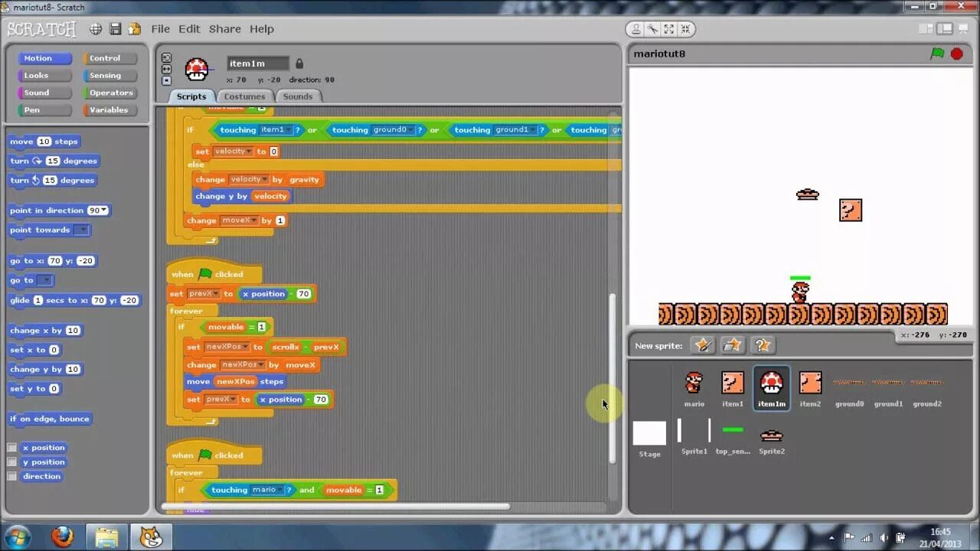Select the ground2 sprite
The height and width of the screenshot is (551, 980).
(927, 388)
